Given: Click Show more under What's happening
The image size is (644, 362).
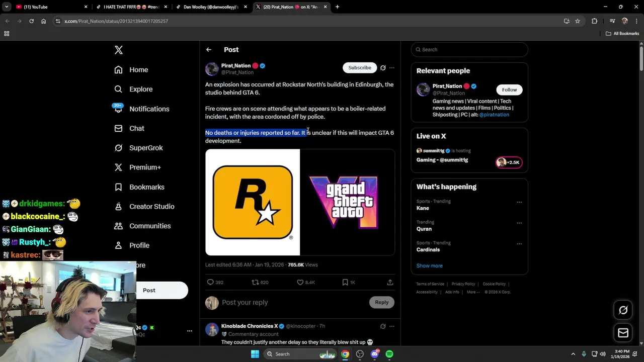Looking at the screenshot, I should [x=430, y=265].
